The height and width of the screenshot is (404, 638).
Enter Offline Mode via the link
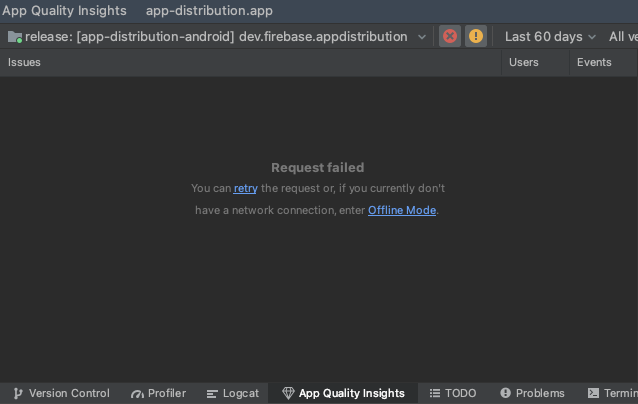coord(402,210)
